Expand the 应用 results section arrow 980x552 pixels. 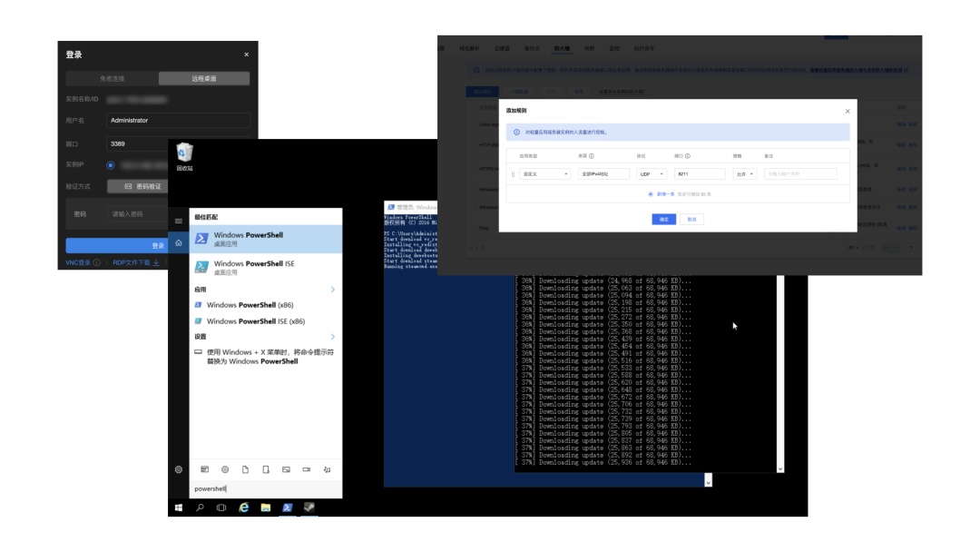click(332, 290)
